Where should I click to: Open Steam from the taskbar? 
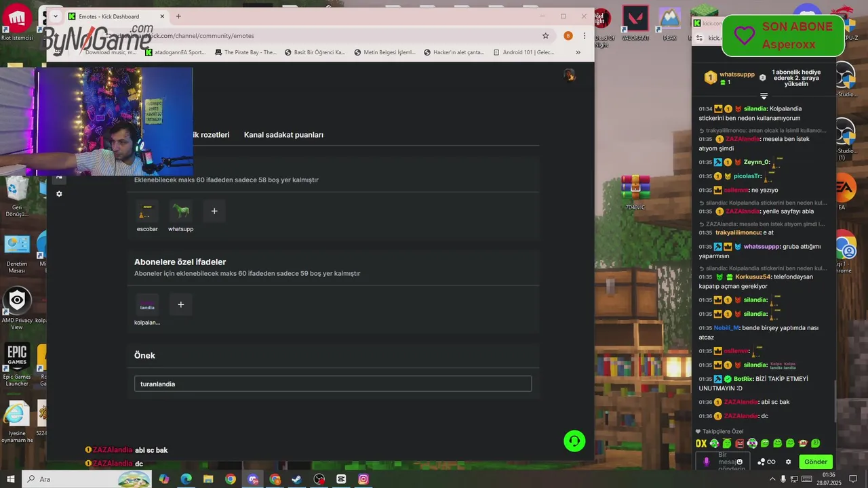(x=297, y=479)
